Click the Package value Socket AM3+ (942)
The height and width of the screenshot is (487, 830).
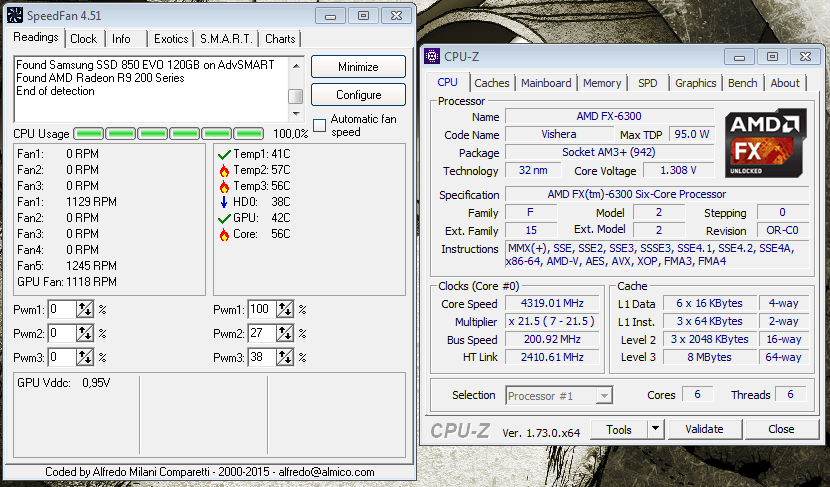[x=609, y=152]
